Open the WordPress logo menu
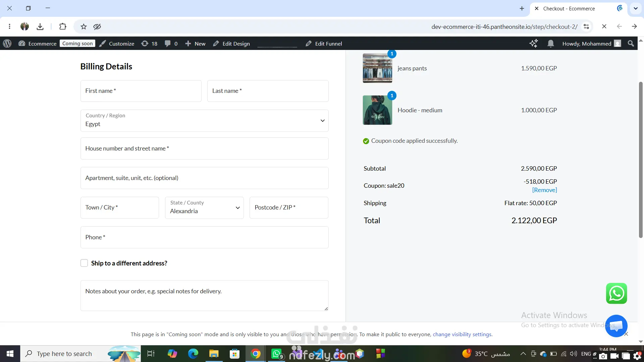Screen dimensions: 644x362 (x=7, y=44)
